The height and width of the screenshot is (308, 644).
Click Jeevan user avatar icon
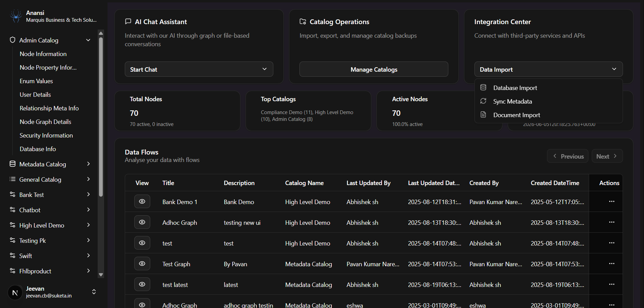pyautogui.click(x=15, y=292)
